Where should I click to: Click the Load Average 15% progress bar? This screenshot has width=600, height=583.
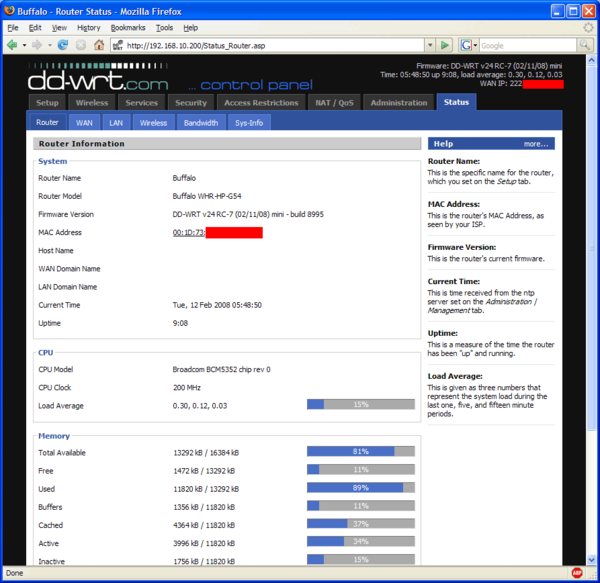click(x=360, y=405)
